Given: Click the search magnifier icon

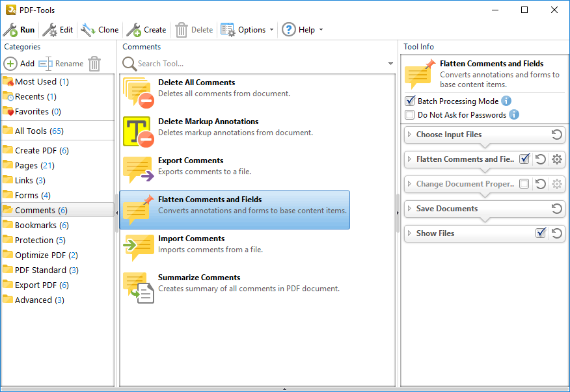Looking at the screenshot, I should [x=129, y=64].
